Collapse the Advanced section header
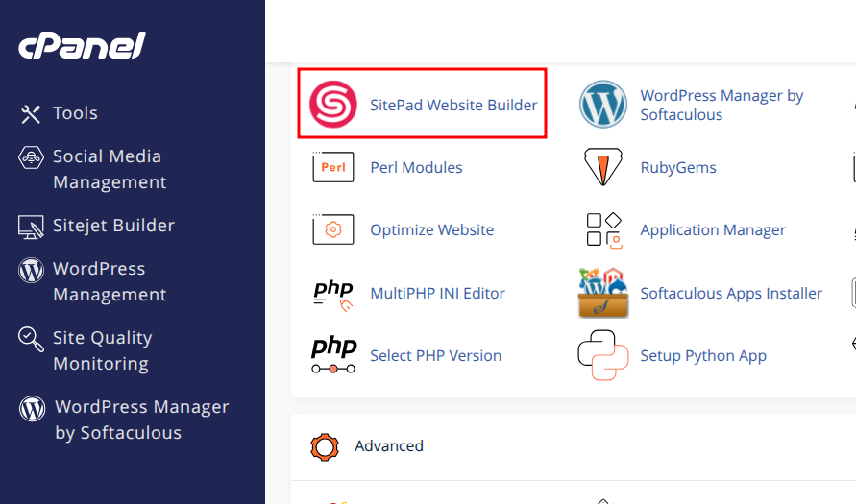 (574, 446)
